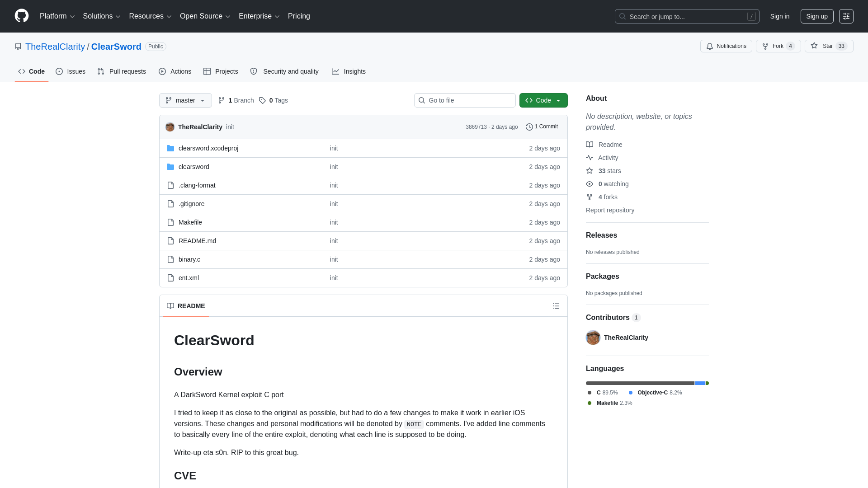Open the Releases heading link
This screenshot has width=868, height=488.
[601, 235]
